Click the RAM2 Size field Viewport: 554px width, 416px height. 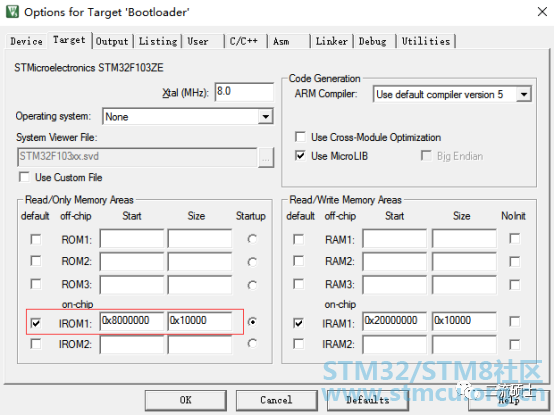(464, 262)
